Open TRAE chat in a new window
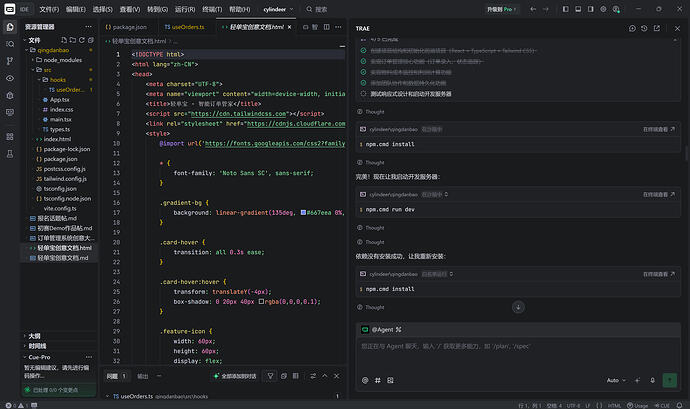The width and height of the screenshot is (690, 409). (657, 28)
